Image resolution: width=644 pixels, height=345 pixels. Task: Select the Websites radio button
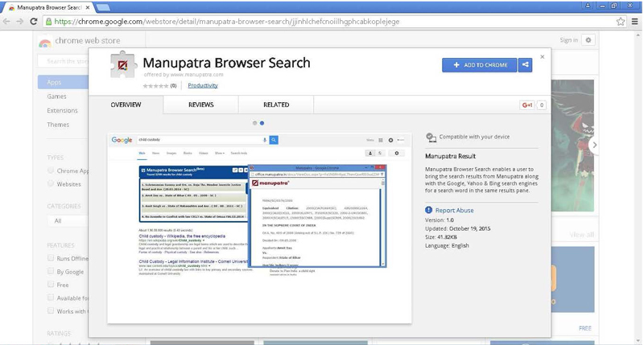coord(51,184)
